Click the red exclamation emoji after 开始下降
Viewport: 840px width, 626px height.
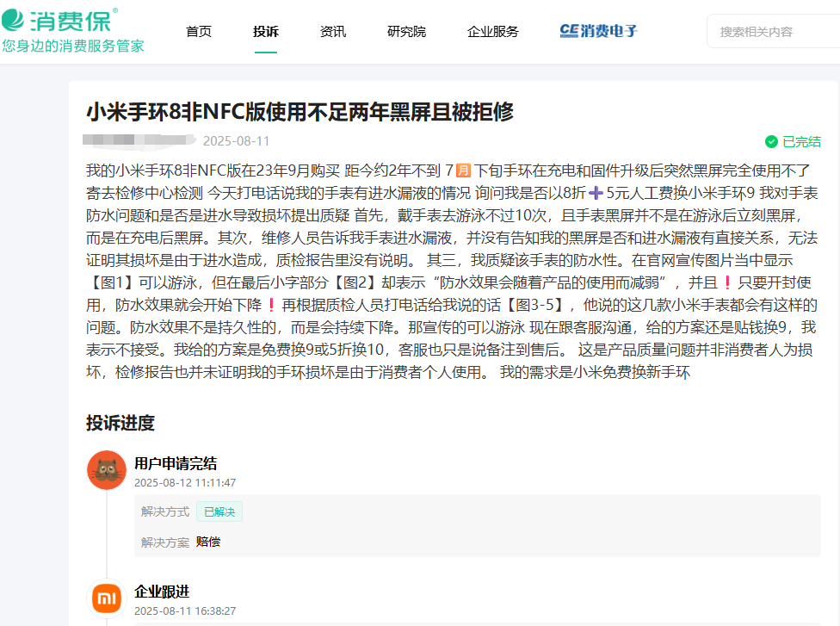[272, 305]
